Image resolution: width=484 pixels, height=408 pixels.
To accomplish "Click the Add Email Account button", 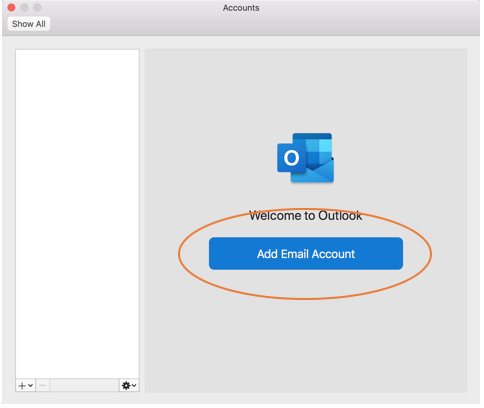I will click(306, 253).
